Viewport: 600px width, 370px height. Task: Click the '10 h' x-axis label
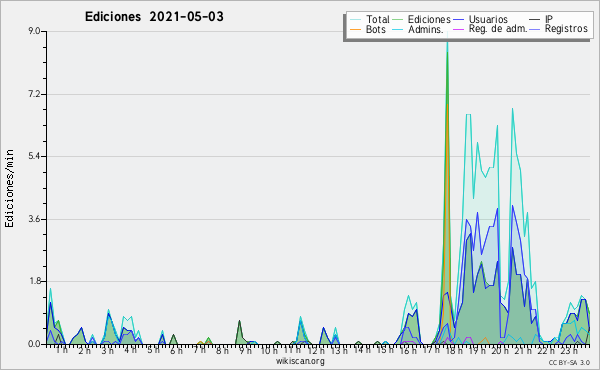269,350
